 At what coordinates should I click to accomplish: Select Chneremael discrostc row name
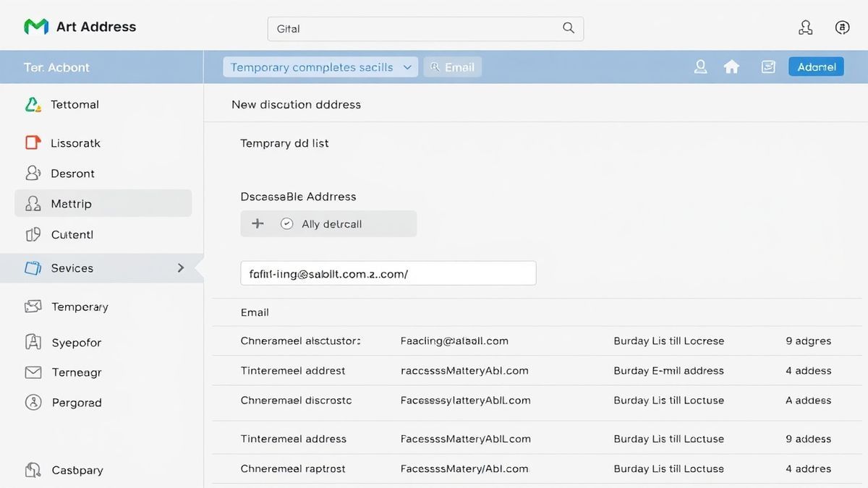(296, 400)
